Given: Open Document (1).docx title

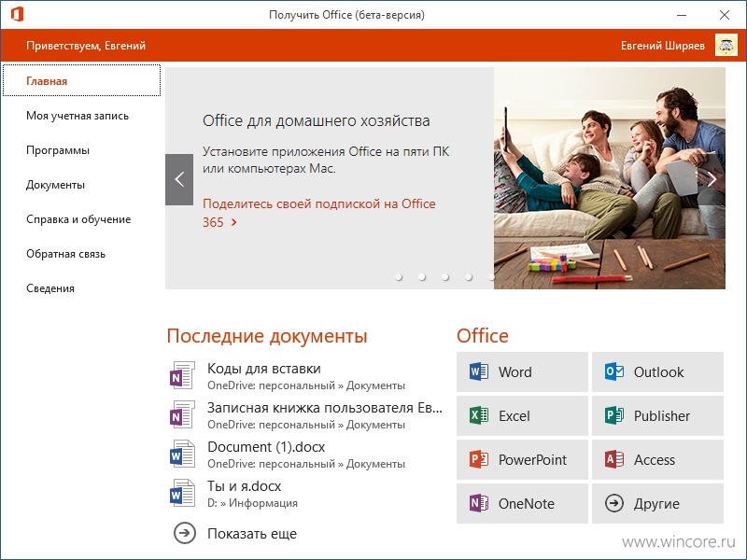Looking at the screenshot, I should [266, 447].
